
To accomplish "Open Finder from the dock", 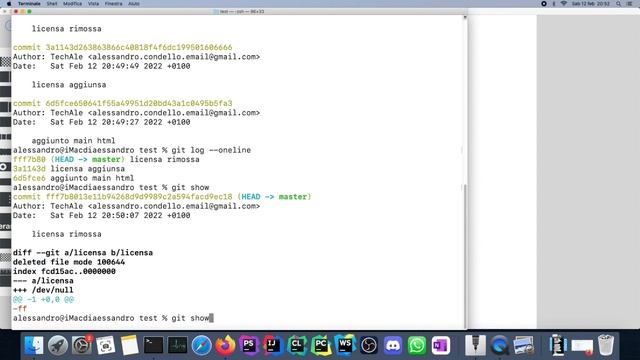I will [x=34, y=345].
